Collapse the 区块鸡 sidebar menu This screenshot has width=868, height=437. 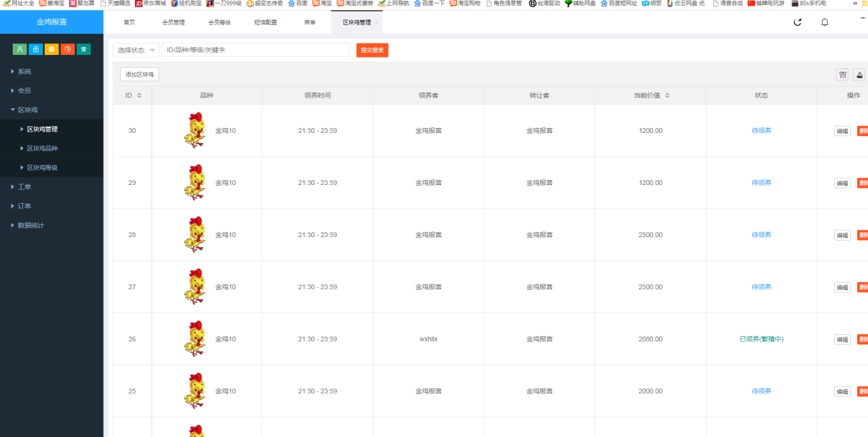(x=27, y=110)
